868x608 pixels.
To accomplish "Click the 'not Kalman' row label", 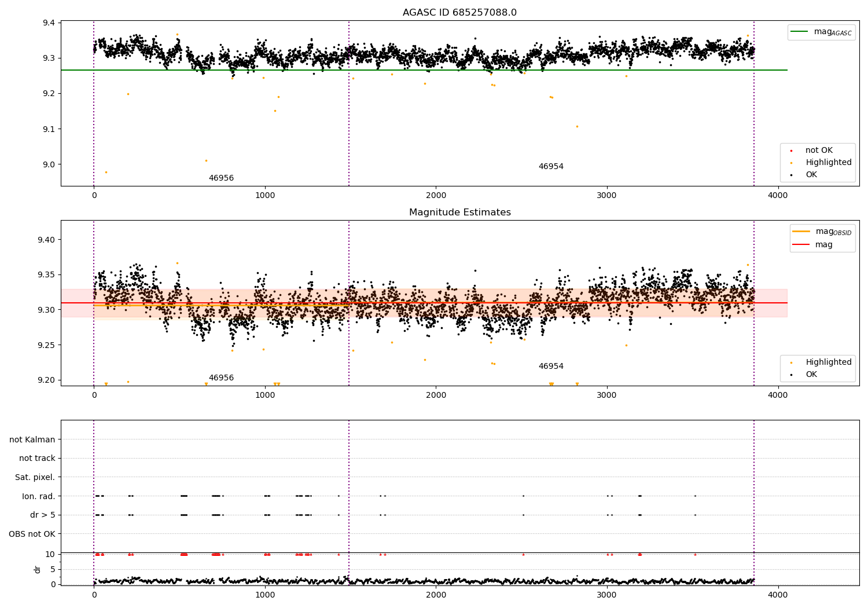I will click(32, 440).
